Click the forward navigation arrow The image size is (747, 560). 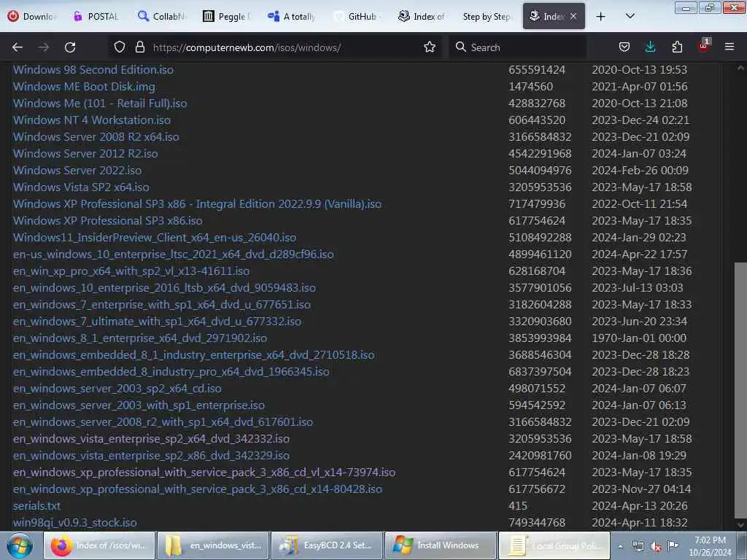pyautogui.click(x=43, y=47)
